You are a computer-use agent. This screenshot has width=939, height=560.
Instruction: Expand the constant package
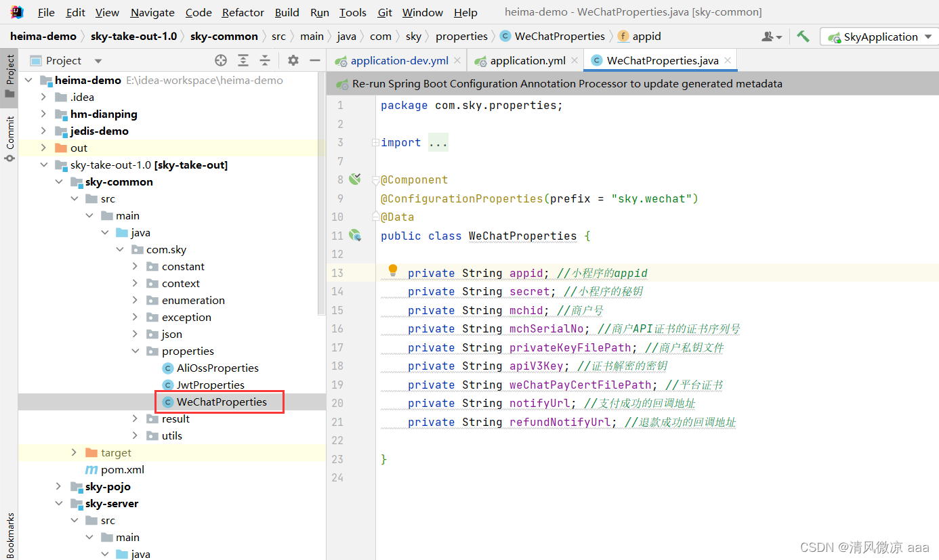click(135, 266)
